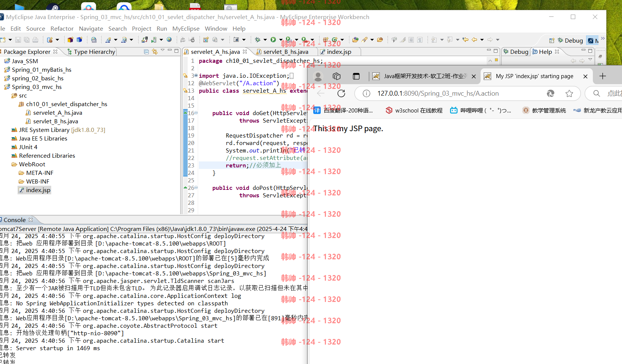Click the browser address bar URL
The height and width of the screenshot is (364, 622).
[438, 93]
